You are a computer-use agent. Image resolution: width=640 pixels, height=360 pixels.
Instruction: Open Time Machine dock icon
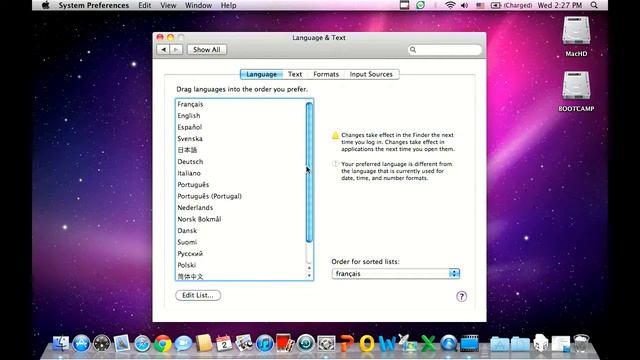click(306, 343)
